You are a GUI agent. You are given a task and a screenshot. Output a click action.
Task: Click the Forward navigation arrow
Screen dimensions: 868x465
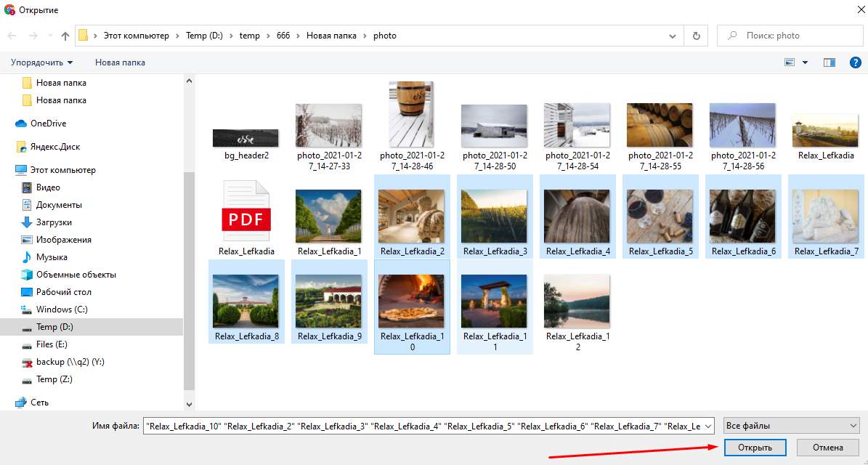click(x=33, y=36)
